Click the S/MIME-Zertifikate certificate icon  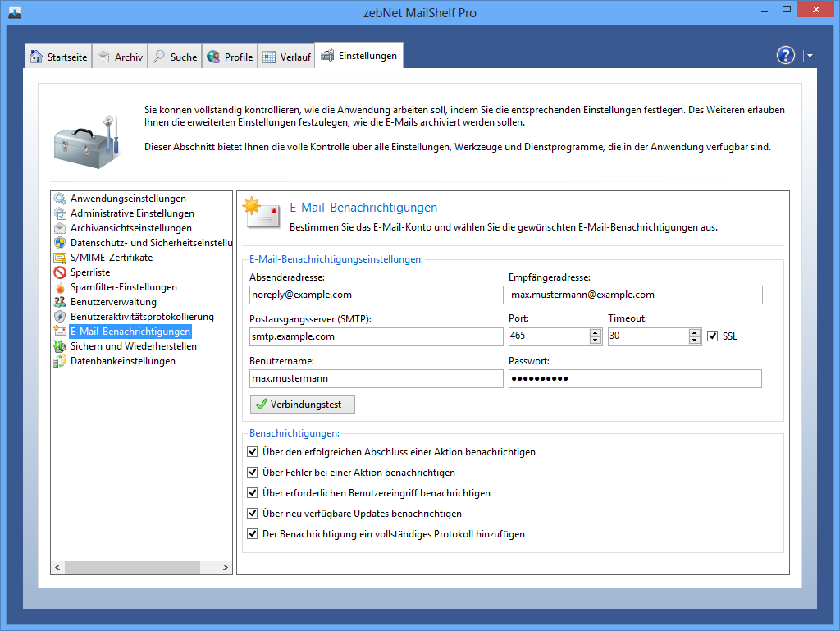[60, 258]
